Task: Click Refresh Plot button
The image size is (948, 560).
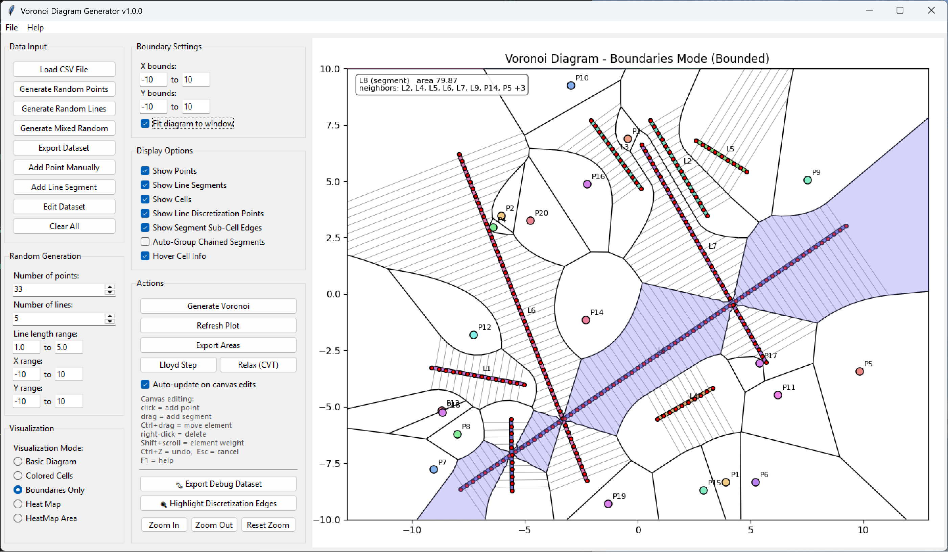Action: (x=218, y=326)
